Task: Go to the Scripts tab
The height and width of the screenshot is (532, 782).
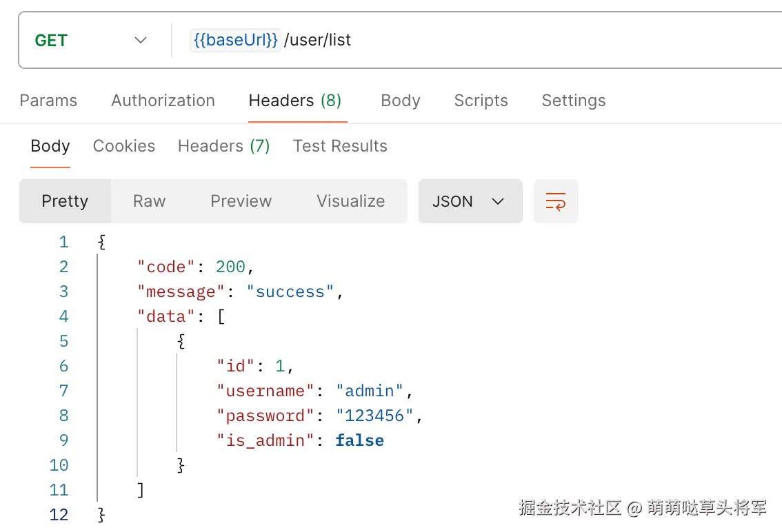Action: click(481, 101)
